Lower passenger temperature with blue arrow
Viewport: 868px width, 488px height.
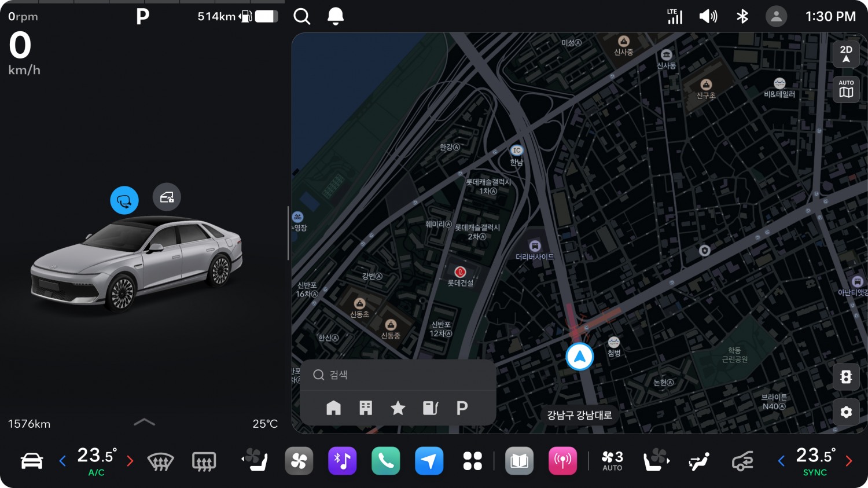coord(781,461)
